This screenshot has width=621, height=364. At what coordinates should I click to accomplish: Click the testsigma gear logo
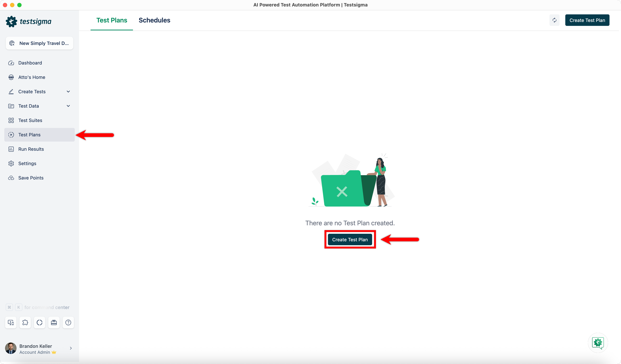[x=11, y=22]
